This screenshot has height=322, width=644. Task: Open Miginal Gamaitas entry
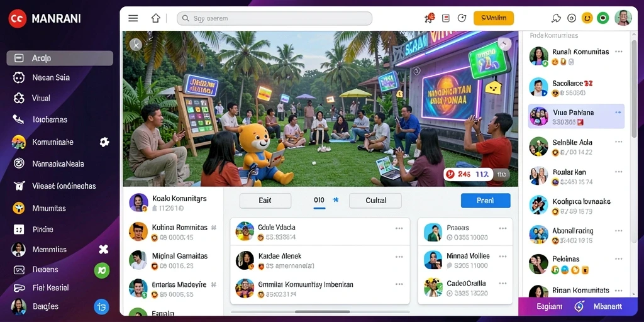click(x=173, y=260)
